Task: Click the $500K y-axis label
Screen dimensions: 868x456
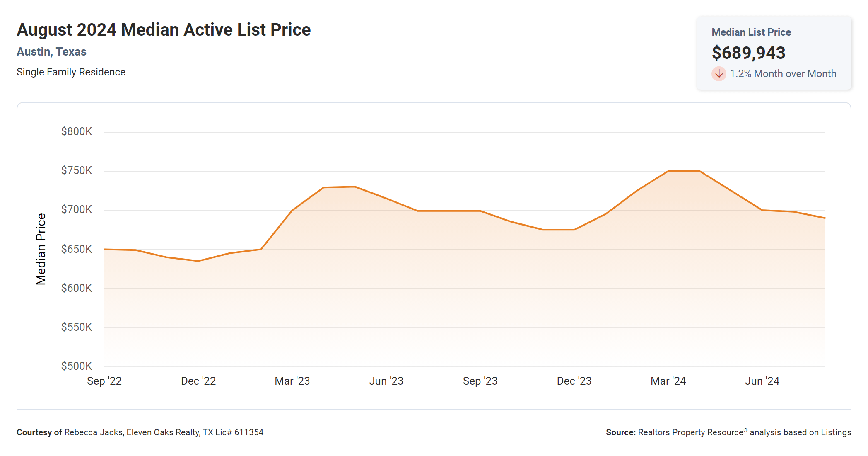Action: [x=77, y=366]
